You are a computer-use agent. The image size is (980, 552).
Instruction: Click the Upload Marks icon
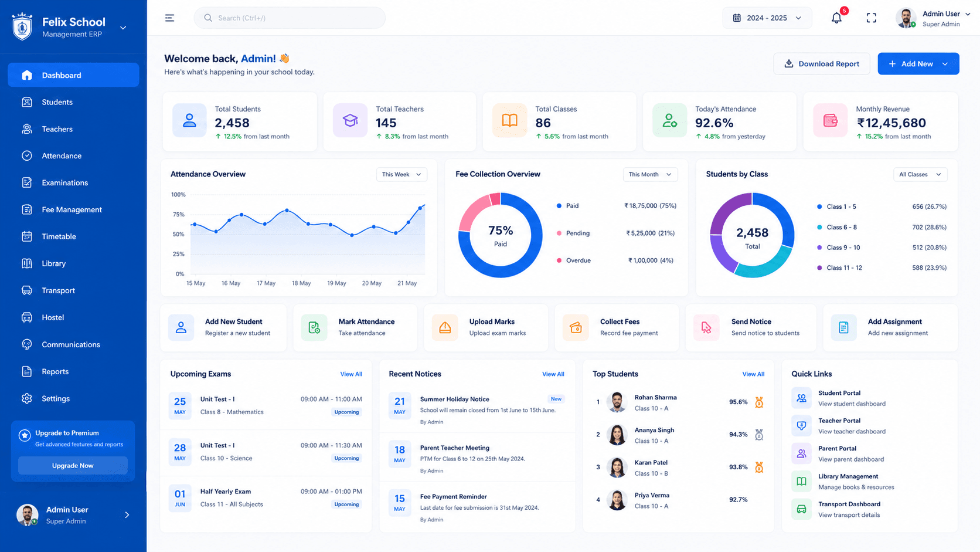point(445,327)
